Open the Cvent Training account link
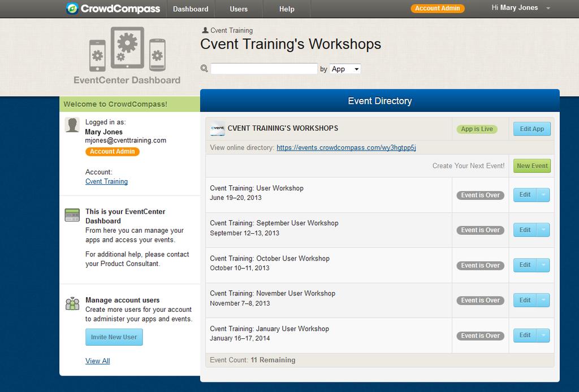579x392 pixels. 106,181
